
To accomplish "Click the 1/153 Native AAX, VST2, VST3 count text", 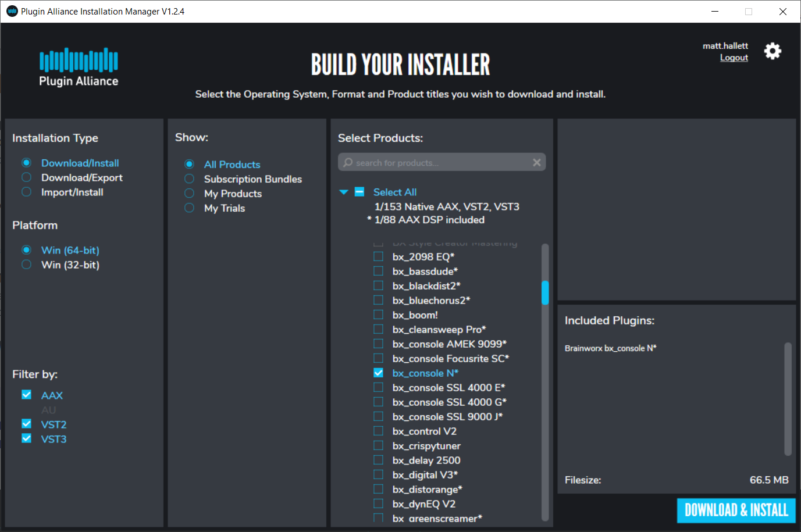I will [x=447, y=206].
